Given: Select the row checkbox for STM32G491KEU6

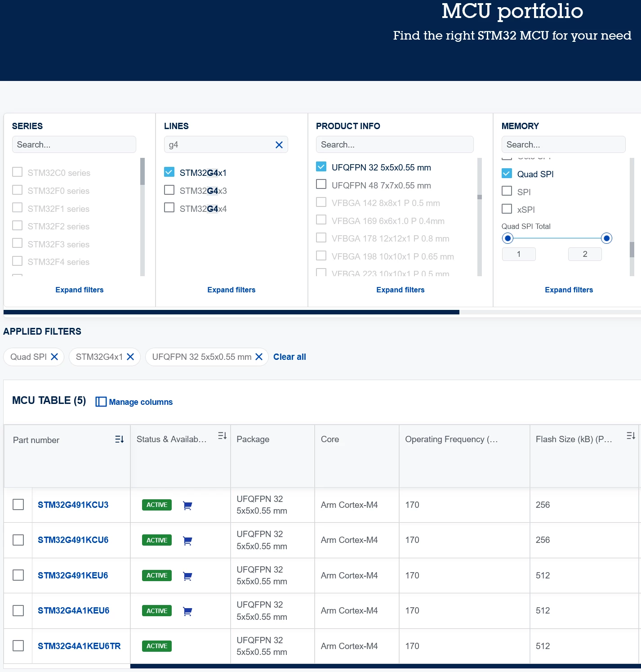Looking at the screenshot, I should [18, 575].
